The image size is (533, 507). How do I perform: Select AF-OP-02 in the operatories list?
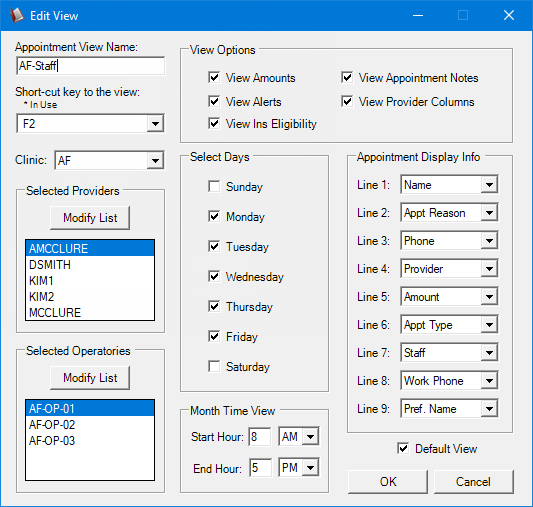pyautogui.click(x=90, y=424)
